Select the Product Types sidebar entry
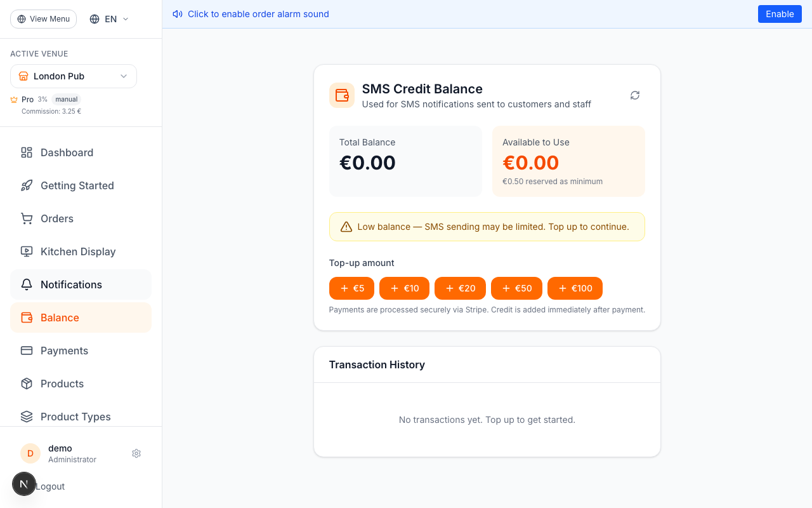Viewport: 812px width, 508px height. [75, 417]
